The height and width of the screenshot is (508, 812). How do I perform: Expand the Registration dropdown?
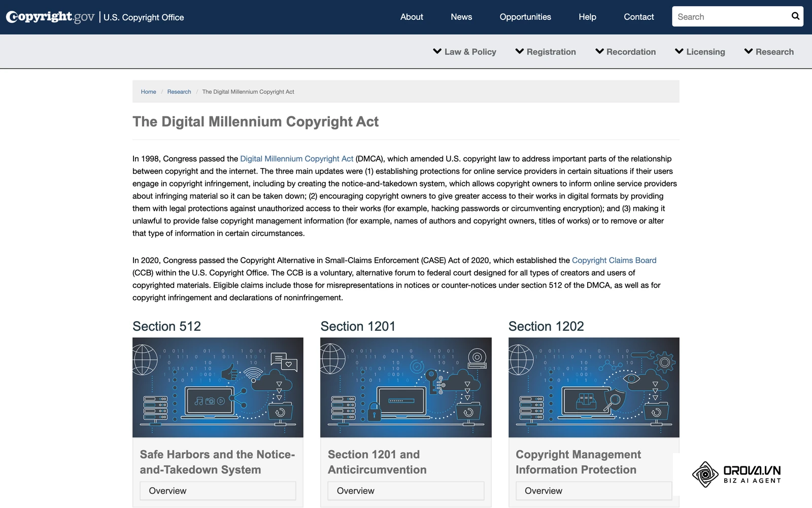[546, 52]
